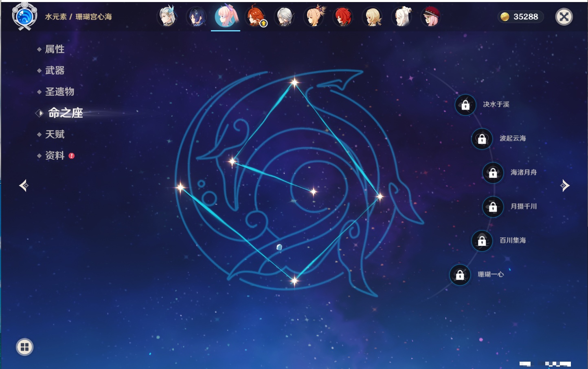Image resolution: width=588 pixels, height=369 pixels.
Task: Select the dark blue-haired character avatar
Action: pos(197,17)
